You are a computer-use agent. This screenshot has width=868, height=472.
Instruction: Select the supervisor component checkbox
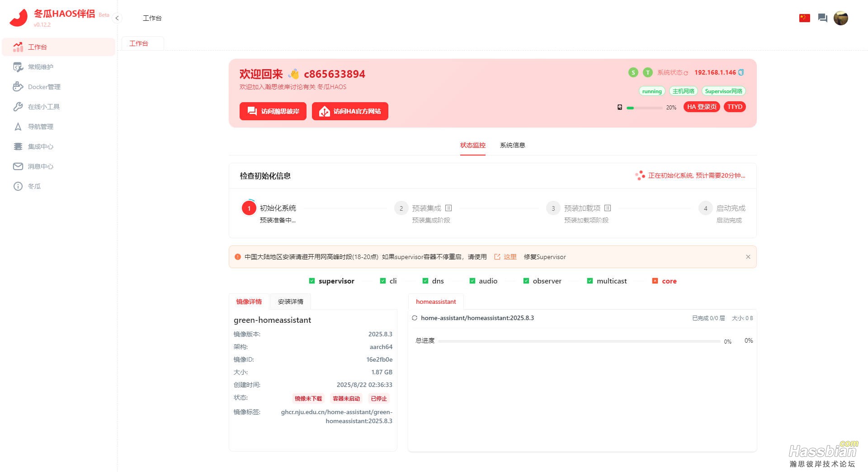312,281
